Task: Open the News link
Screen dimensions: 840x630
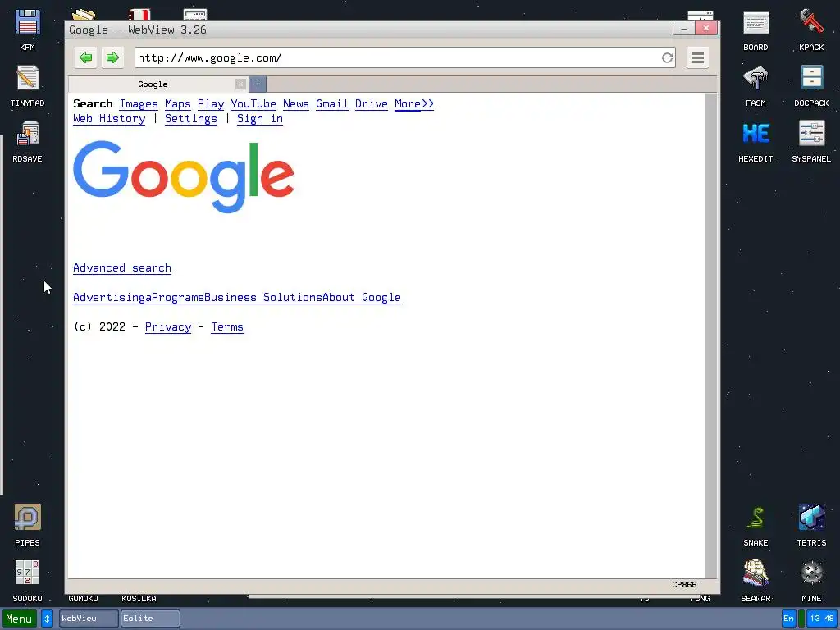Action: click(295, 104)
